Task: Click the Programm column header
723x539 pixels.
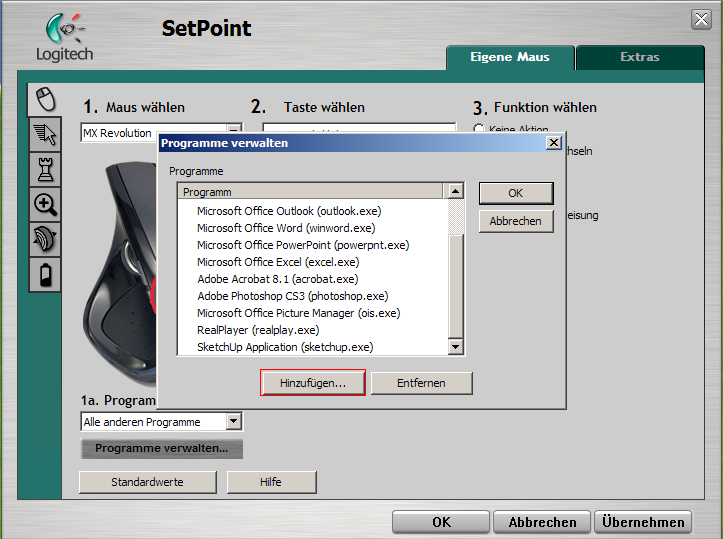Action: point(311,192)
